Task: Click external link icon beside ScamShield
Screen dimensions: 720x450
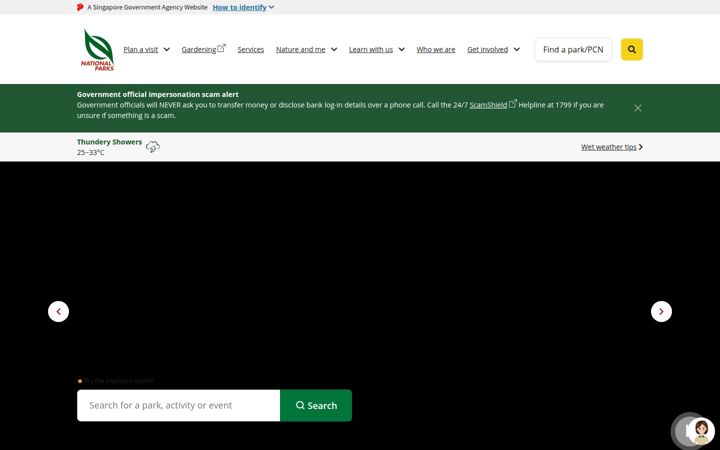Action: click(x=513, y=103)
